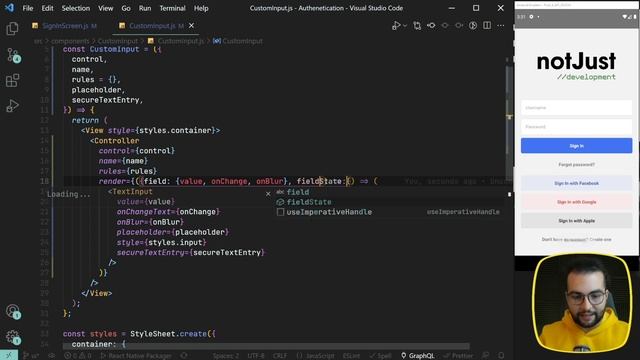The image size is (640, 360).
Task: Open the Extensions view
Action: coord(12,80)
